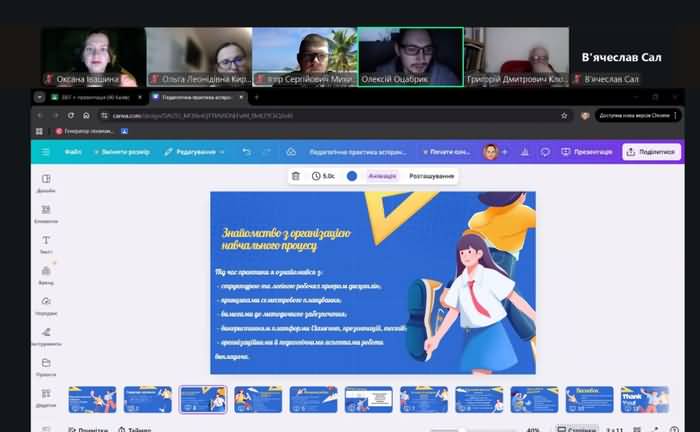Start the Презентація presentation mode
700x432 pixels.
tap(586, 152)
